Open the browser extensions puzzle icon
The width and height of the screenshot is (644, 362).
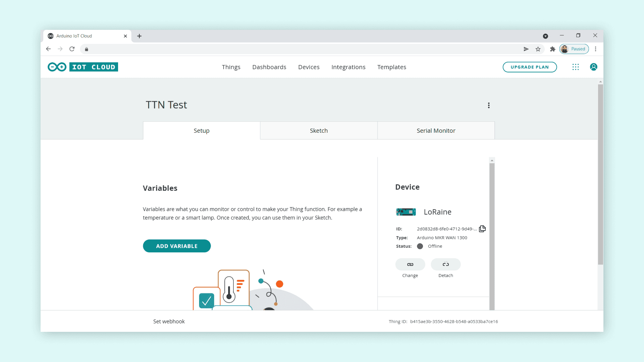tap(552, 49)
